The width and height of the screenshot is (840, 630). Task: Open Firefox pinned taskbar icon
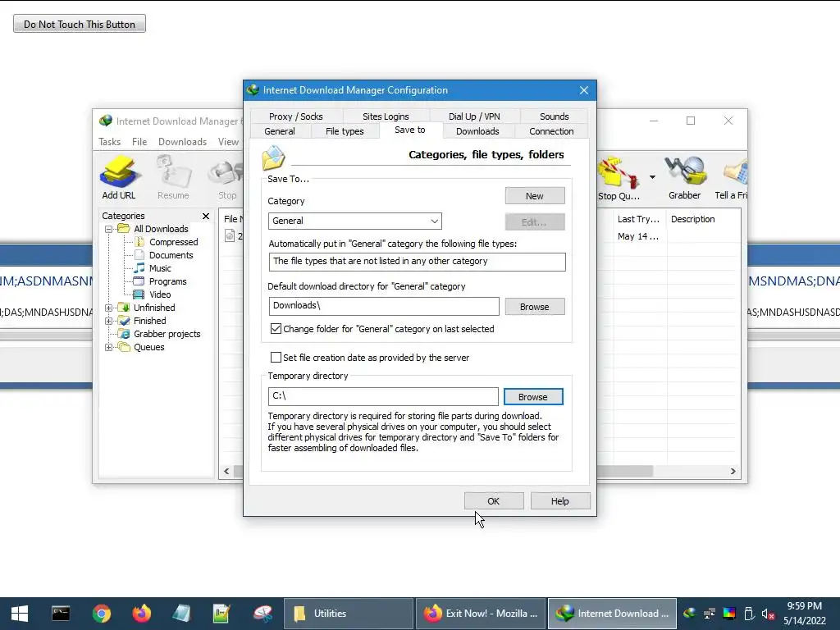click(x=141, y=614)
